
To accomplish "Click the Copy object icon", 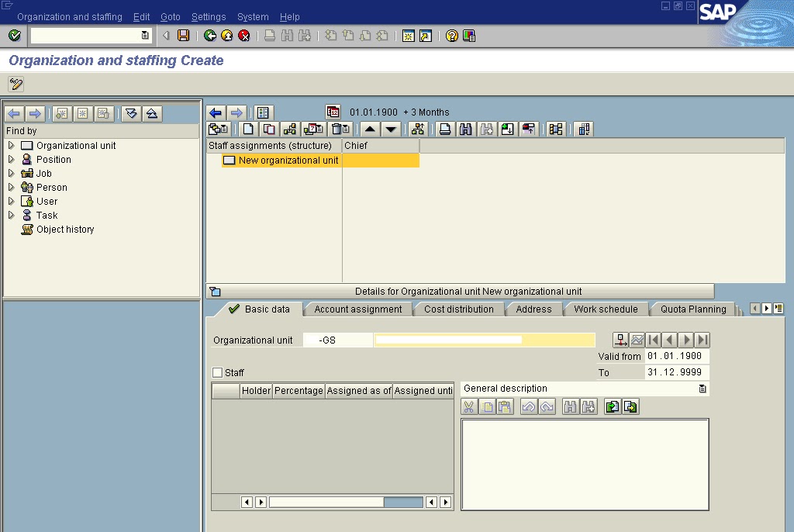I will pos(269,130).
